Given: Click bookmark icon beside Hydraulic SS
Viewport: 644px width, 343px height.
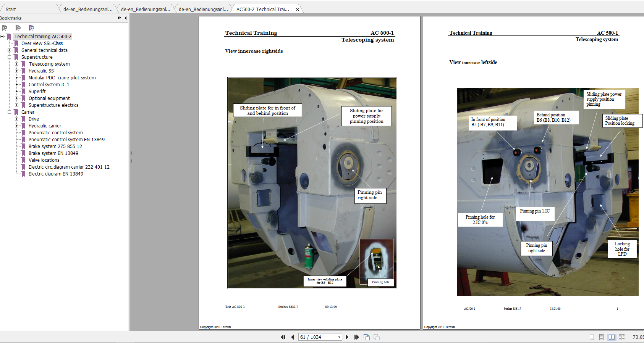Looking at the screenshot, I should (x=24, y=71).
